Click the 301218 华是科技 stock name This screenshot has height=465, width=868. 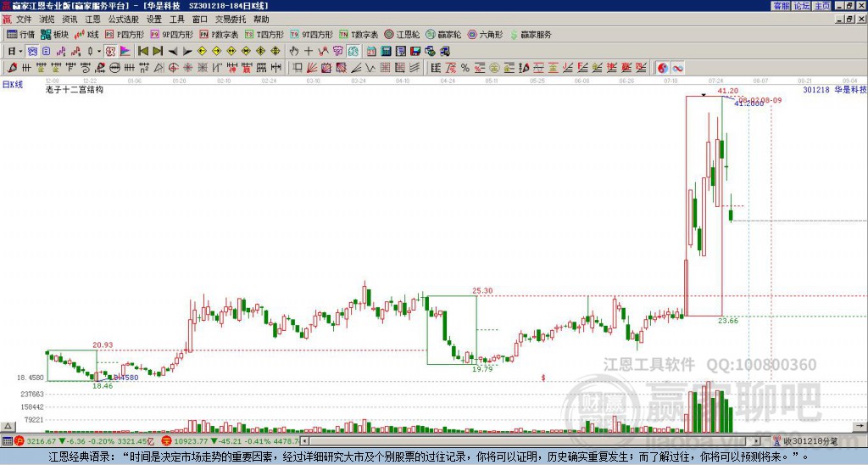point(835,89)
